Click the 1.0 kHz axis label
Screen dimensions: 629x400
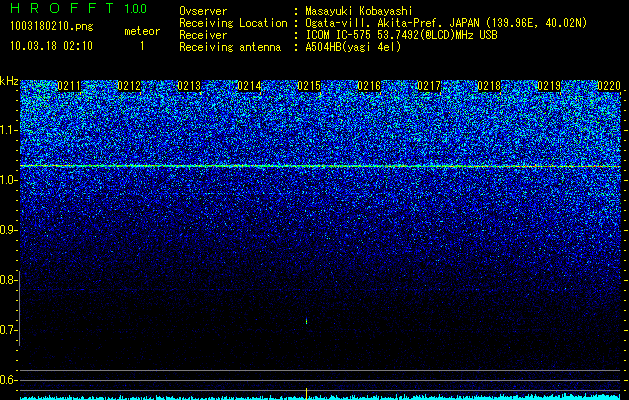click(x=8, y=180)
